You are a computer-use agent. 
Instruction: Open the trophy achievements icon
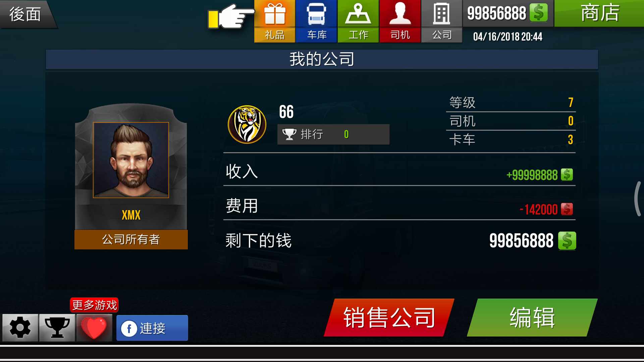(x=57, y=327)
